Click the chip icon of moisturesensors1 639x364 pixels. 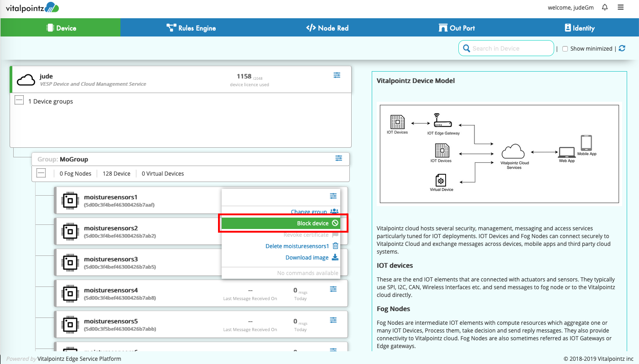[x=69, y=200]
